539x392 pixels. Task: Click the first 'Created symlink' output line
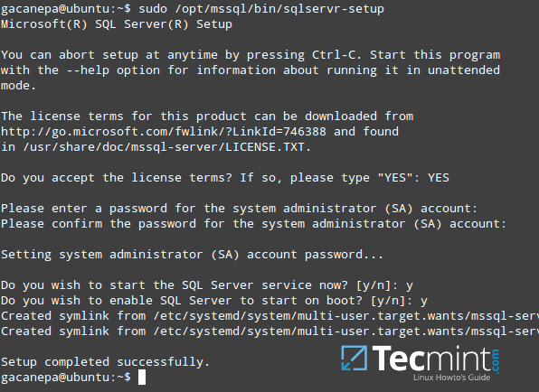point(269,316)
